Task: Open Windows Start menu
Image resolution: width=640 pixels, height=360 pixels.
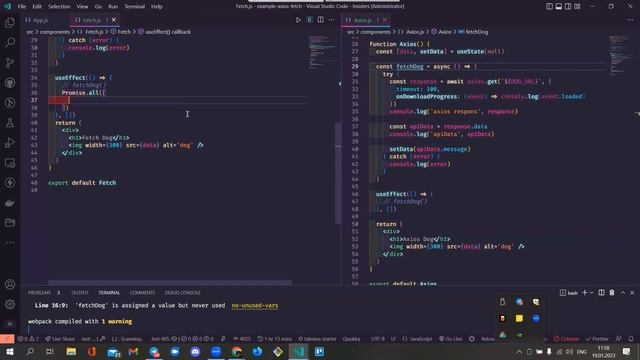Action: (x=9, y=351)
